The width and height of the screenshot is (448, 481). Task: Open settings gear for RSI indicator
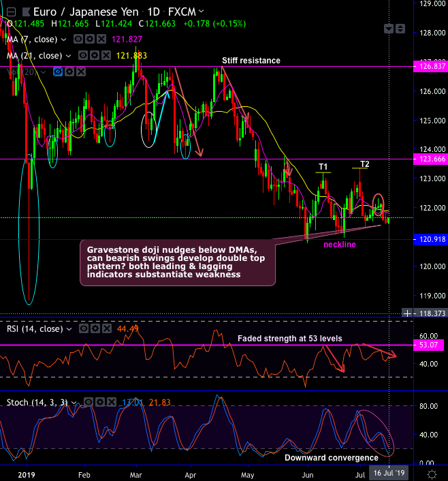pyautogui.click(x=95, y=328)
